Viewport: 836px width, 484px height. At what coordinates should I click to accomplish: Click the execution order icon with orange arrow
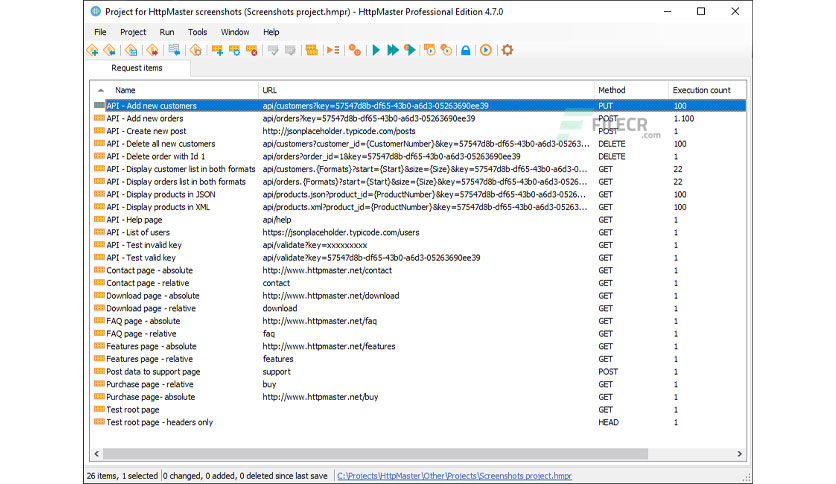tap(333, 50)
